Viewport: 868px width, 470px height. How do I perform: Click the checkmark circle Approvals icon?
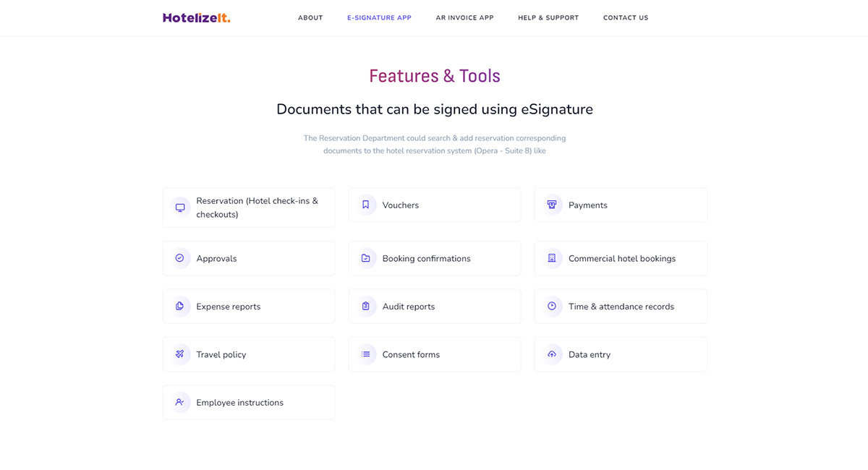pos(180,258)
